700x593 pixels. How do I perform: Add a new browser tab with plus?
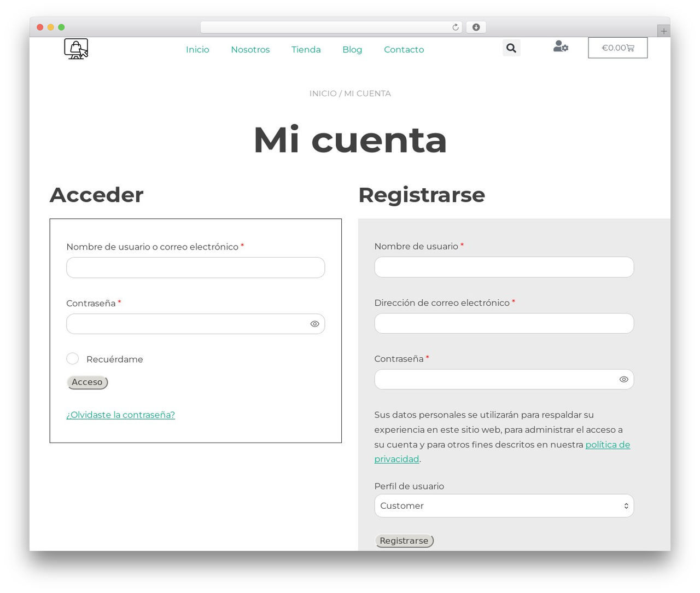coord(663,31)
